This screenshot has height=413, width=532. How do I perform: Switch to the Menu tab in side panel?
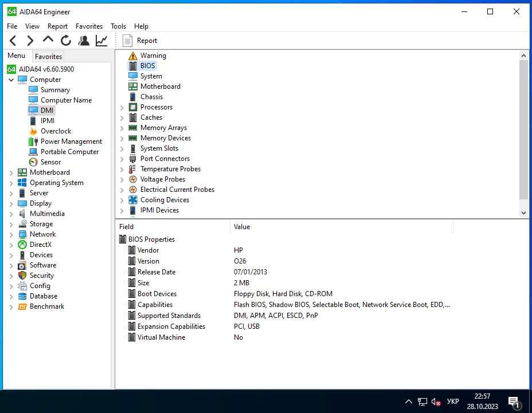[x=16, y=56]
